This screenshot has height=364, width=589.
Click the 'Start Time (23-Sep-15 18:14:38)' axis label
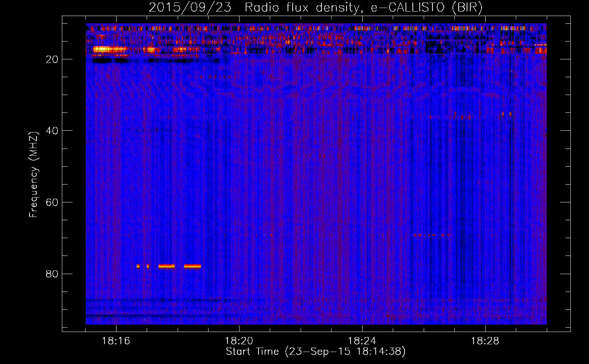pyautogui.click(x=316, y=352)
